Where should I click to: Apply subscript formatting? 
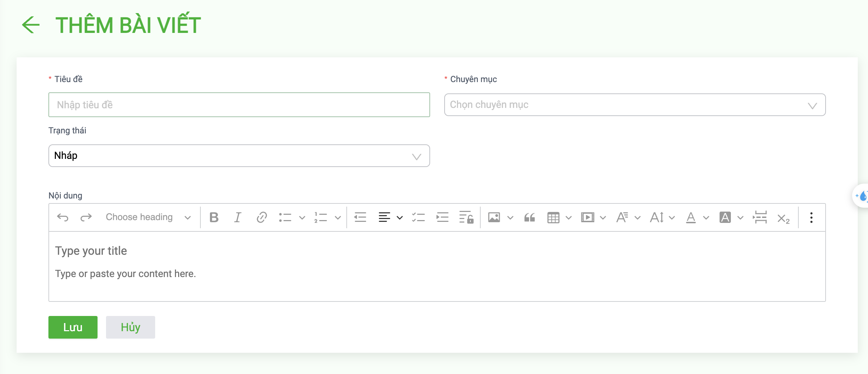(783, 218)
